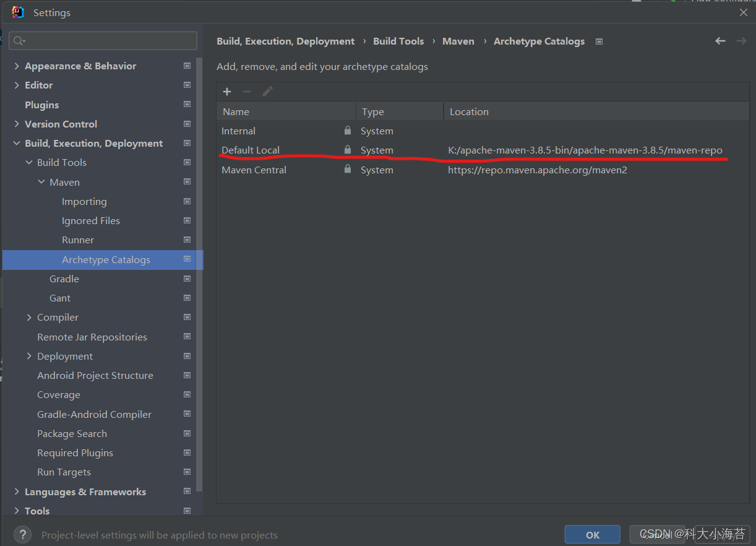Click the Edit catalog pencil icon
Screen dimensions: 756x546
coord(267,92)
